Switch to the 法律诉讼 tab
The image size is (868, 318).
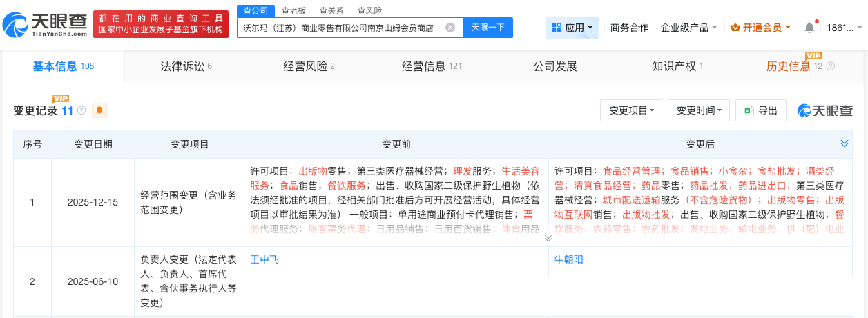(186, 66)
